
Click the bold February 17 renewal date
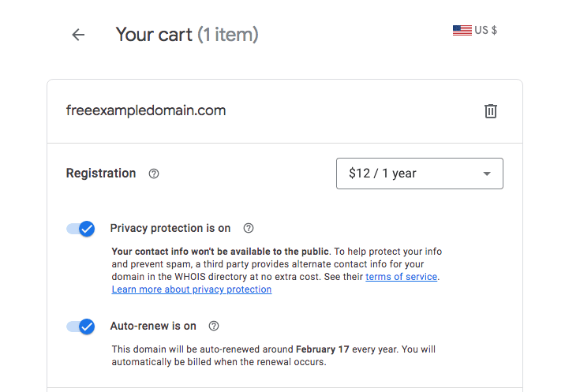[323, 349]
